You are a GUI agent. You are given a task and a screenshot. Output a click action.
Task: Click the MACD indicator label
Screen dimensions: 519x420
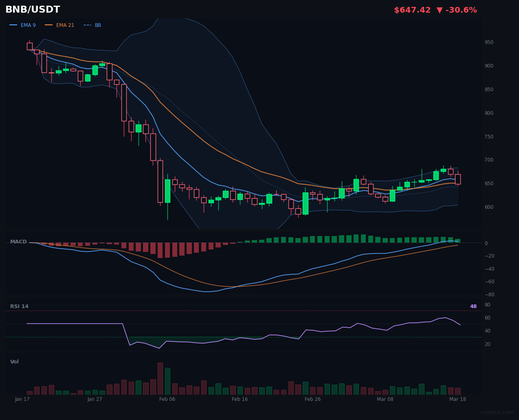[18, 241]
